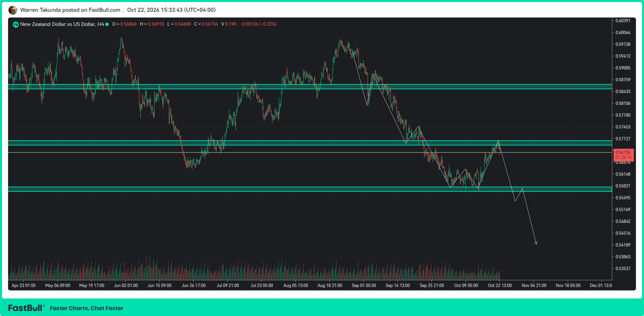Click the low value L = 0.56688
Image resolution: width=644 pixels, height=316 pixels.
[x=179, y=24]
